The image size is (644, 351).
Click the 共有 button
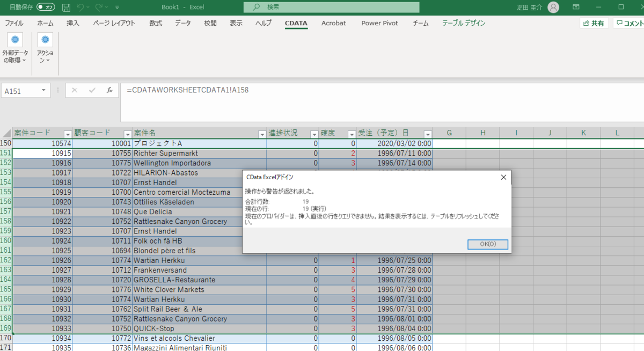pos(594,24)
